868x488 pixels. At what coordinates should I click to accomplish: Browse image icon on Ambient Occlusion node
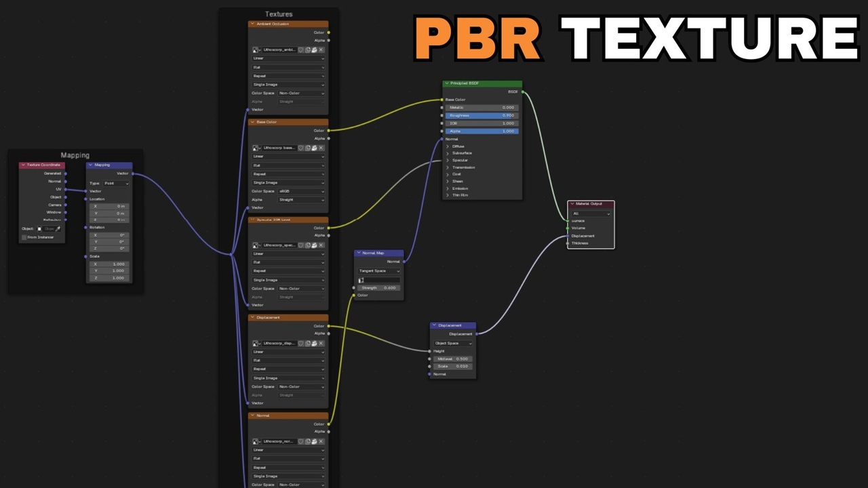pos(256,50)
